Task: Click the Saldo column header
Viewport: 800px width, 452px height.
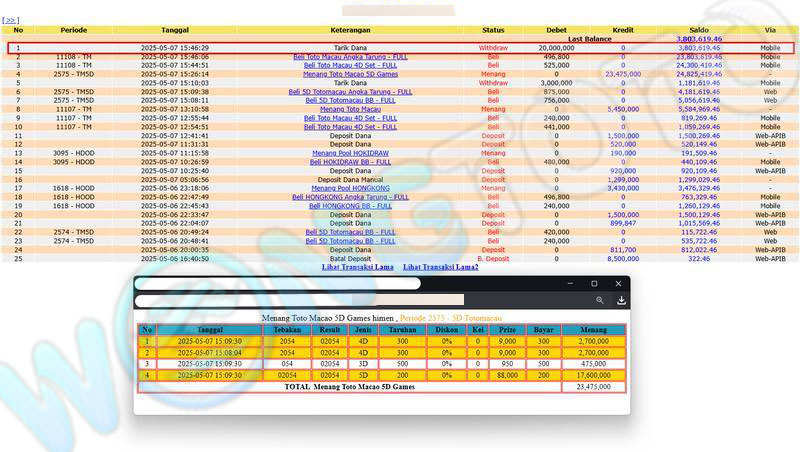Action: (x=699, y=30)
